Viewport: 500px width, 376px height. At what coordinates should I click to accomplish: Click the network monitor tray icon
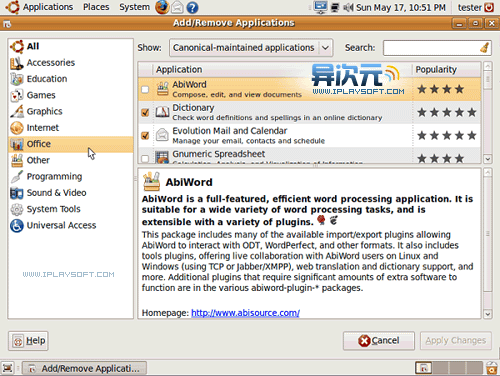tap(321, 7)
